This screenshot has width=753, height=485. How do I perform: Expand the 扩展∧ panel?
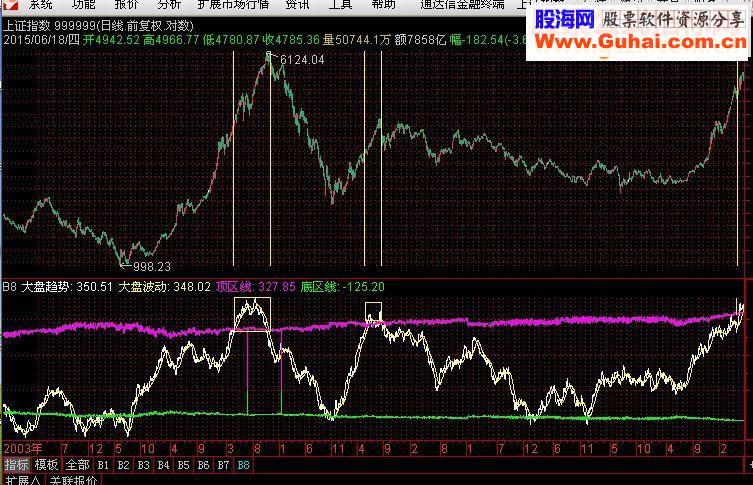pyautogui.click(x=23, y=480)
